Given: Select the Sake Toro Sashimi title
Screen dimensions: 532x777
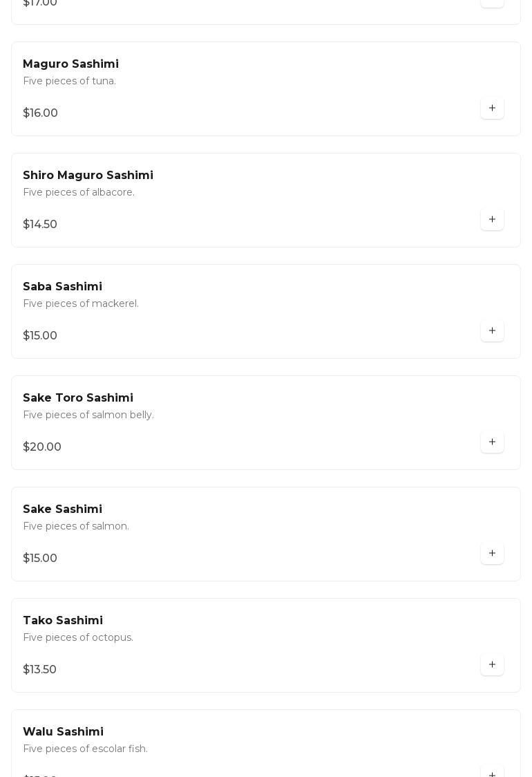Looking at the screenshot, I should tap(78, 398).
